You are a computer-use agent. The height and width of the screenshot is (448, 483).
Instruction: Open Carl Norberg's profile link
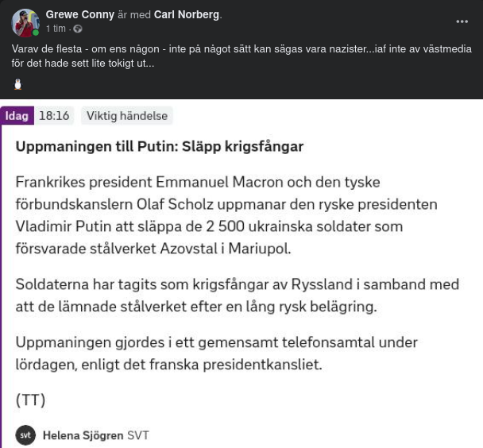click(x=187, y=14)
